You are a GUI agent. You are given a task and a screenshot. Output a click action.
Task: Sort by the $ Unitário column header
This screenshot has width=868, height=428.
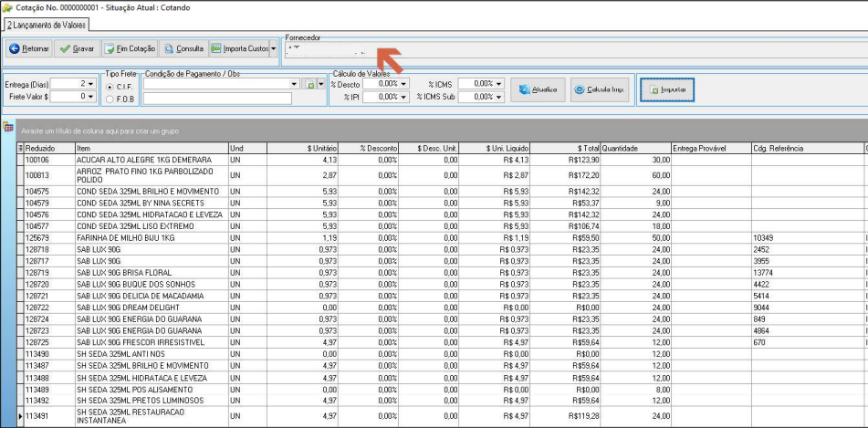(302, 149)
